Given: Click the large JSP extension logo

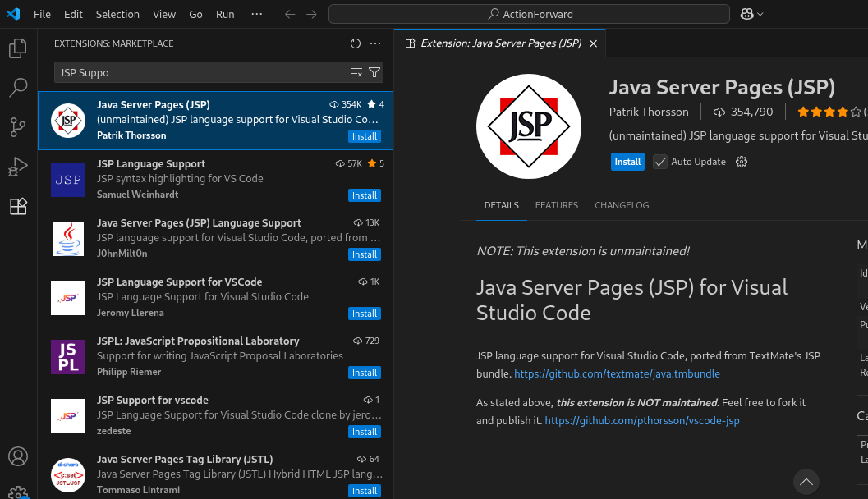Looking at the screenshot, I should pos(529,126).
